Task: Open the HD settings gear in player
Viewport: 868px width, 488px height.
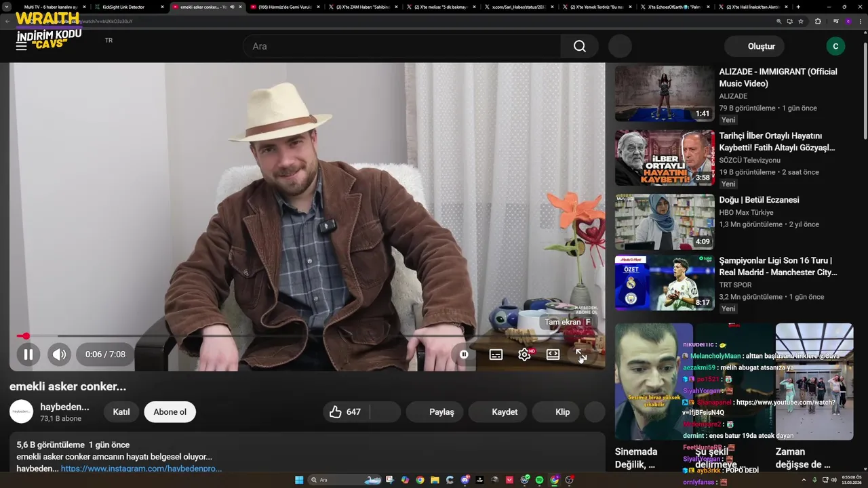Action: click(525, 354)
